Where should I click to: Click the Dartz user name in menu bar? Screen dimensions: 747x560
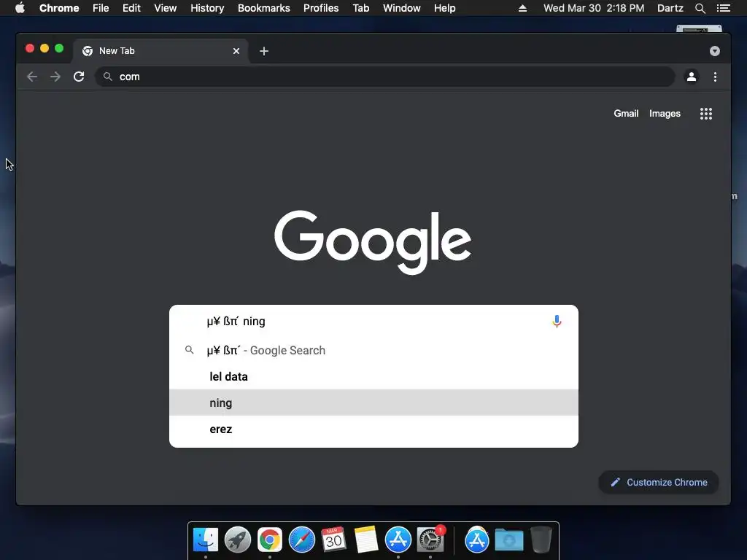(670, 8)
